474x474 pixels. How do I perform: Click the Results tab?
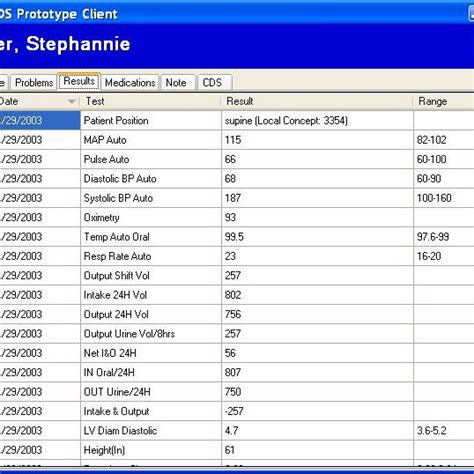coord(79,81)
